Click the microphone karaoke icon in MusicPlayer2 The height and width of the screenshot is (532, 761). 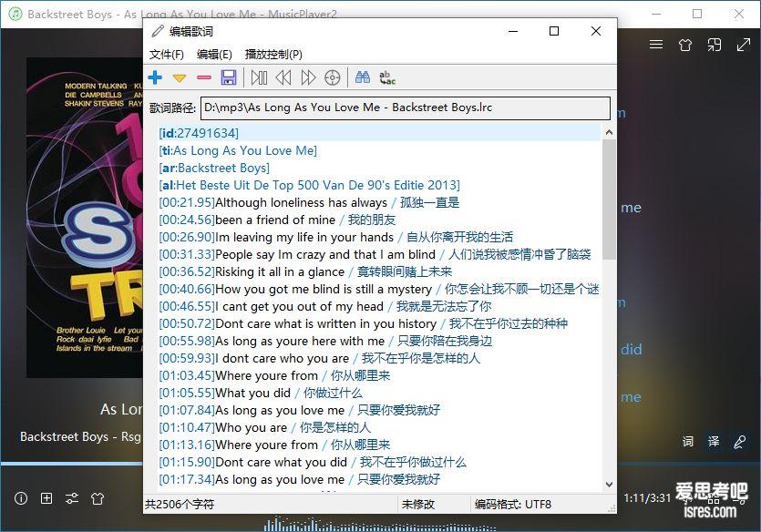(739, 442)
